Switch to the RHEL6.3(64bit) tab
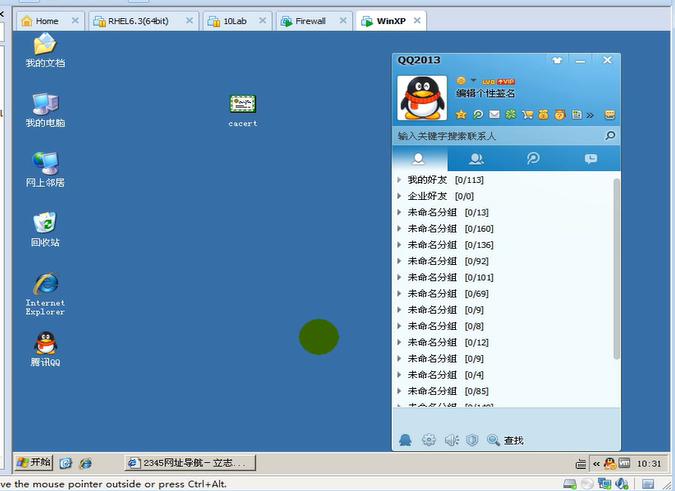 pos(144,21)
